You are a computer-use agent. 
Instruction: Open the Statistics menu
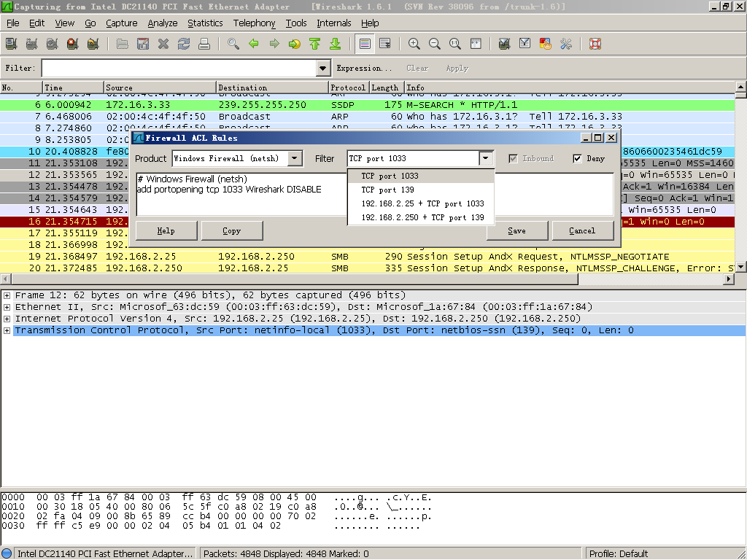(205, 23)
